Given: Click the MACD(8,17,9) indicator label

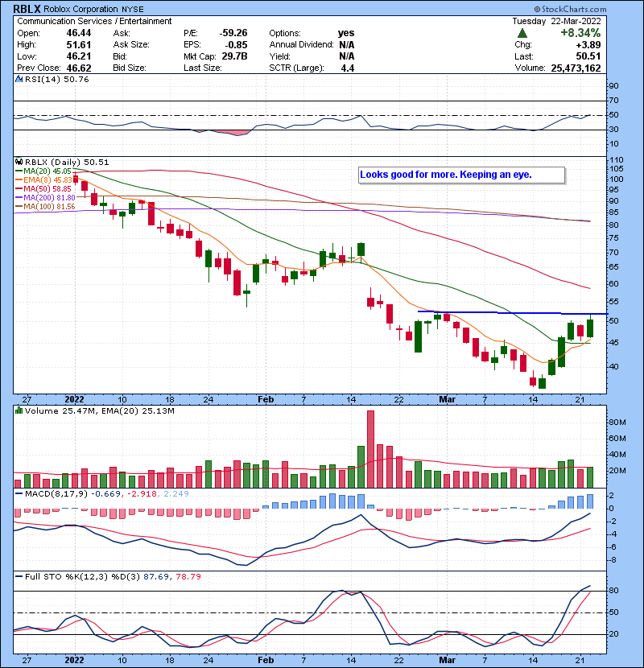Looking at the screenshot, I should click(56, 494).
